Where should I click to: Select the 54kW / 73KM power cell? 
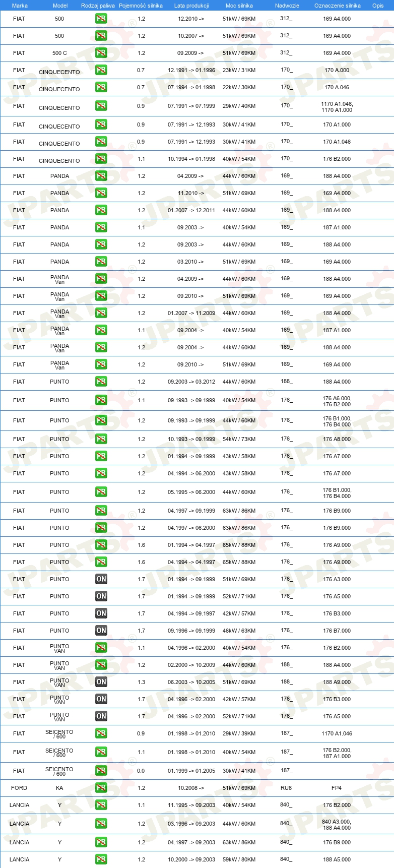239,439
